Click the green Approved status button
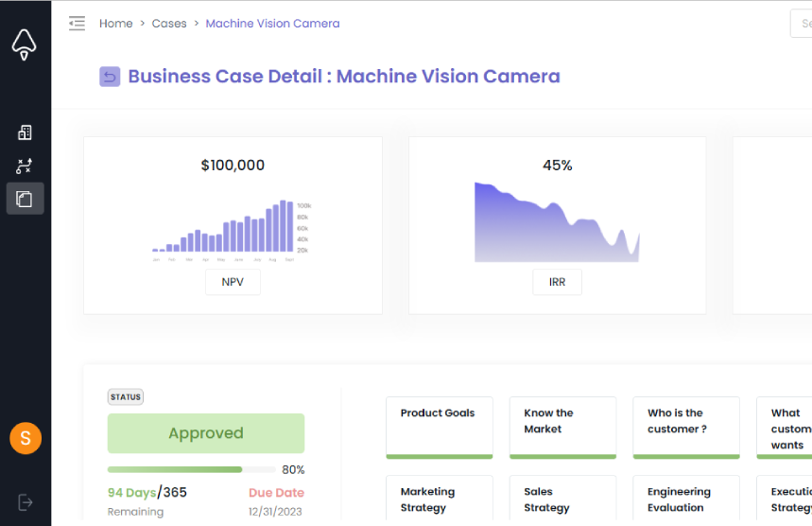Image resolution: width=812 pixels, height=526 pixels. point(206,433)
